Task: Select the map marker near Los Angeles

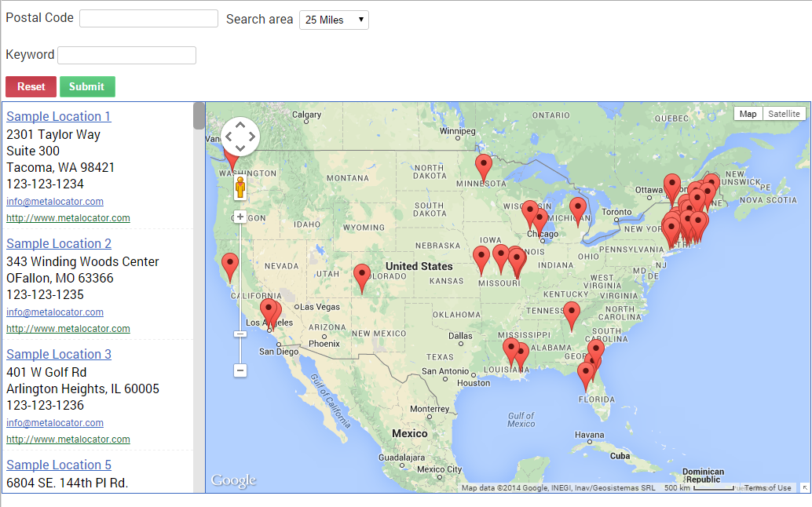Action: click(269, 309)
